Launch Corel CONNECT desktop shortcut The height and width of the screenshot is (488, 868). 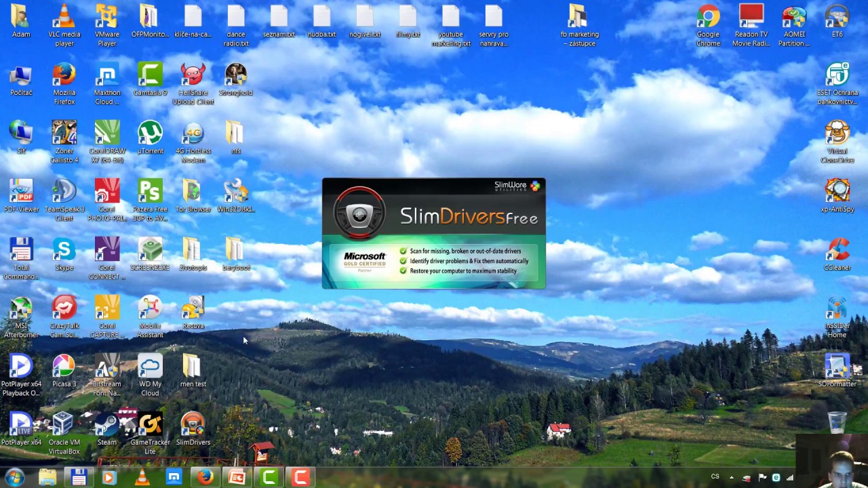[x=107, y=259]
